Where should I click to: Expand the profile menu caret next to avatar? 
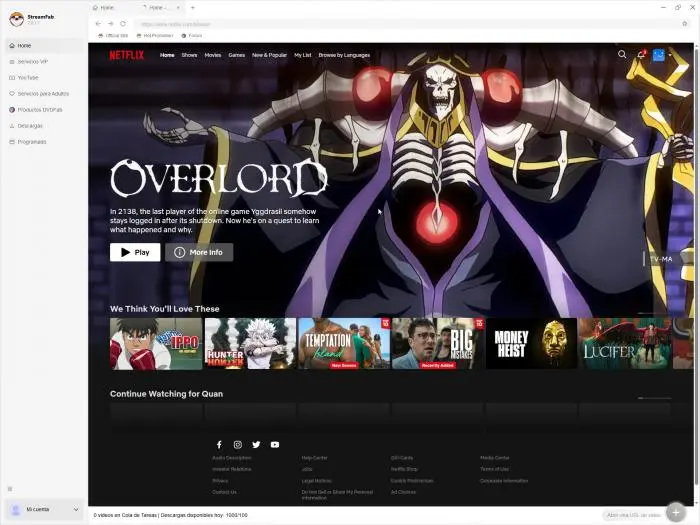670,55
